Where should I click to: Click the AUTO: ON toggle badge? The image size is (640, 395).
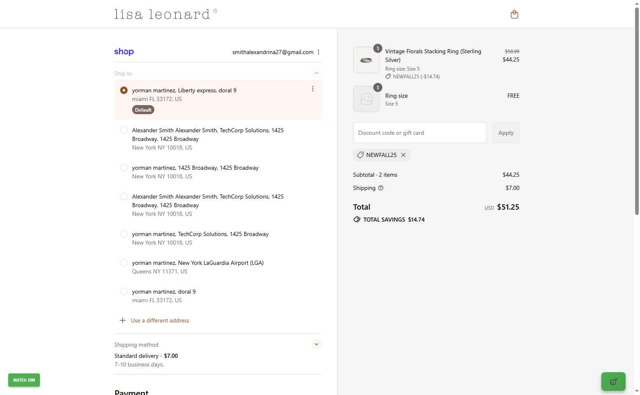(24, 380)
